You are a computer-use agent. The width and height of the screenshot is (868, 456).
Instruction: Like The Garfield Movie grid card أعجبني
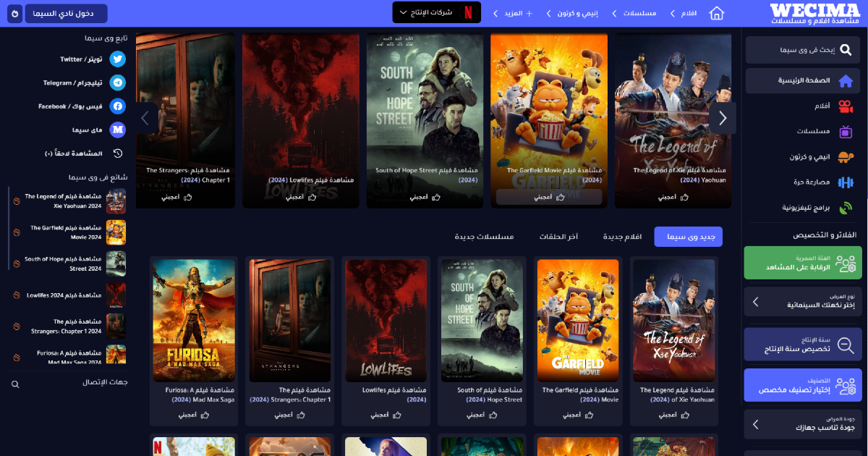[578, 415]
